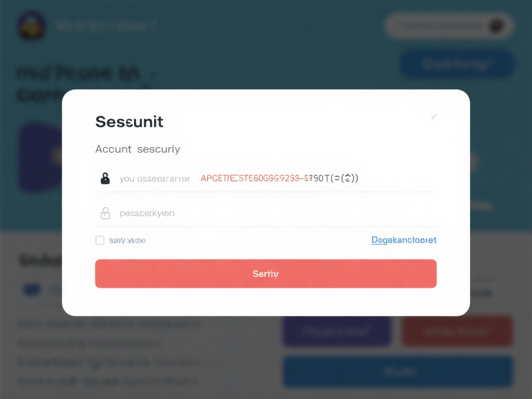Click the small slash icon in dialog corner
This screenshot has height=399, width=532.
(x=434, y=117)
